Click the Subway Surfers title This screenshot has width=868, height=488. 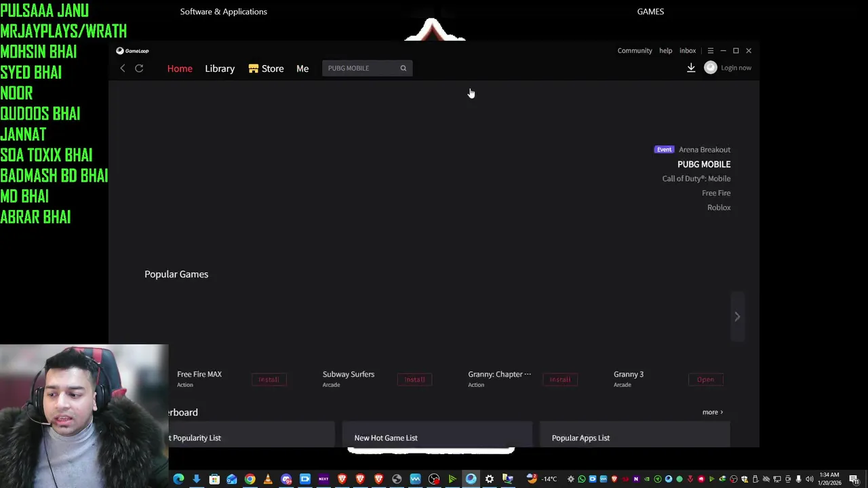pos(349,374)
